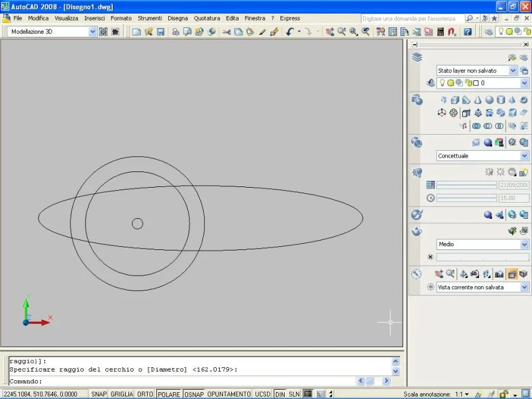
Task: Open the Modifica menu
Action: 39,18
